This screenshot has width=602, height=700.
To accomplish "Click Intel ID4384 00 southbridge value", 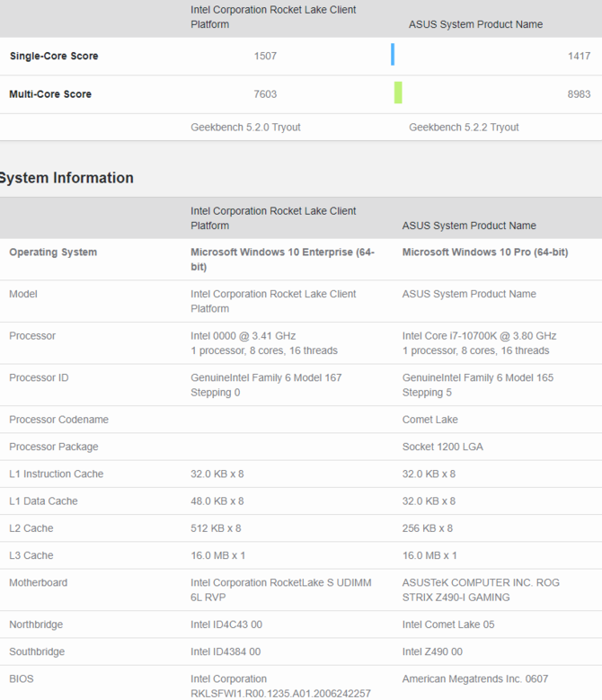I will pos(226,652).
